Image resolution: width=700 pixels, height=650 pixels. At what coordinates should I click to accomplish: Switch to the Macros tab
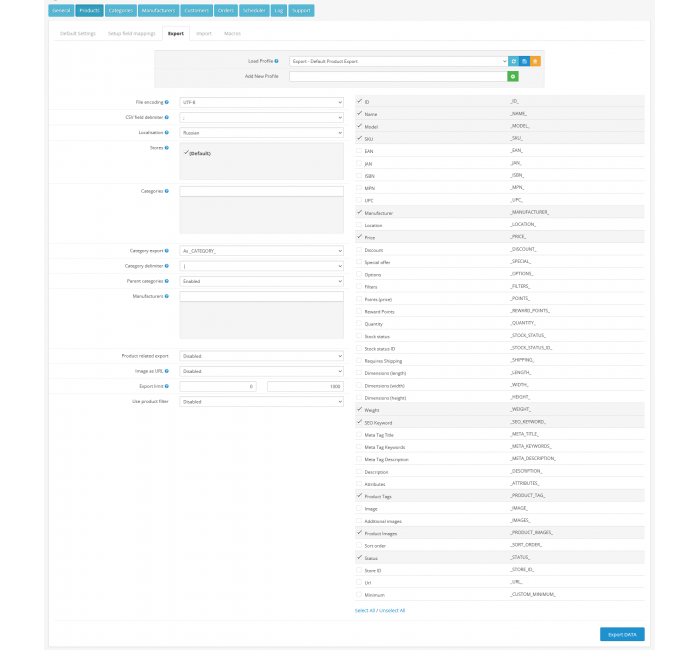(x=232, y=33)
